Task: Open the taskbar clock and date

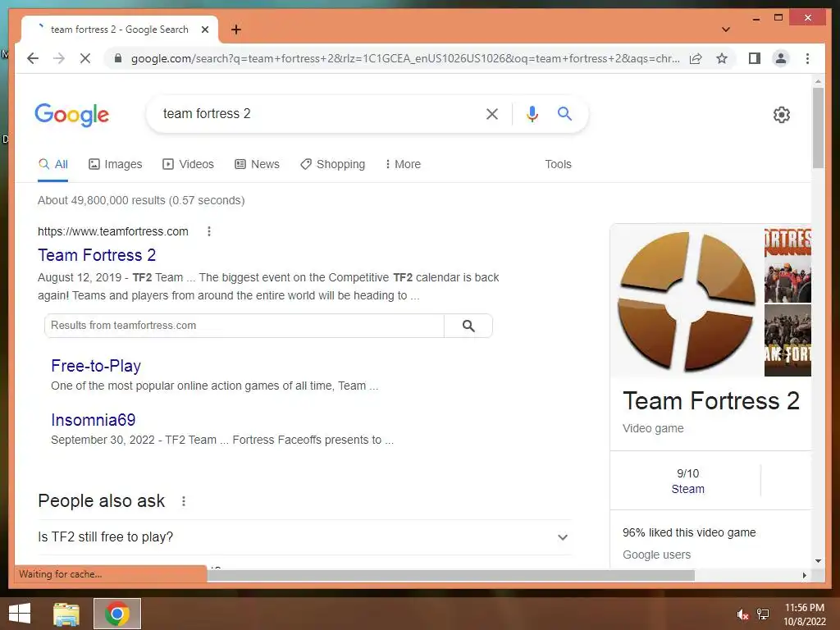Action: 805,614
